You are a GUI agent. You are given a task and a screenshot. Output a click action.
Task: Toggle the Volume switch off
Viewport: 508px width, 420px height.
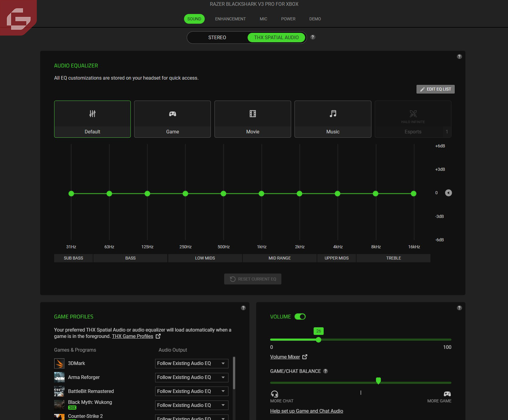click(x=300, y=317)
